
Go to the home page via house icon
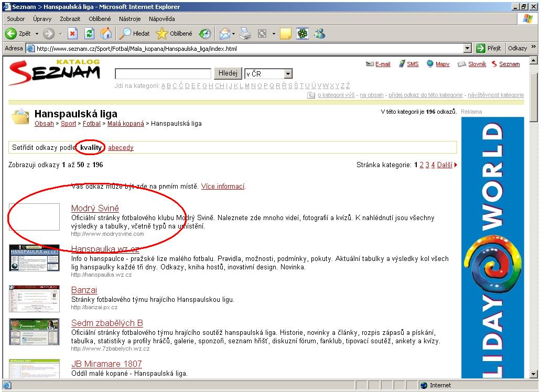106,34
